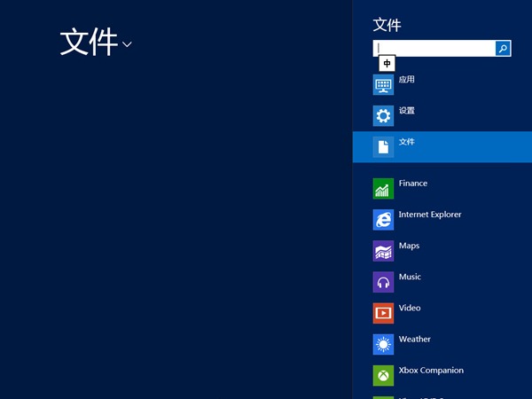
Task: Search within Music label
Action: click(410, 277)
